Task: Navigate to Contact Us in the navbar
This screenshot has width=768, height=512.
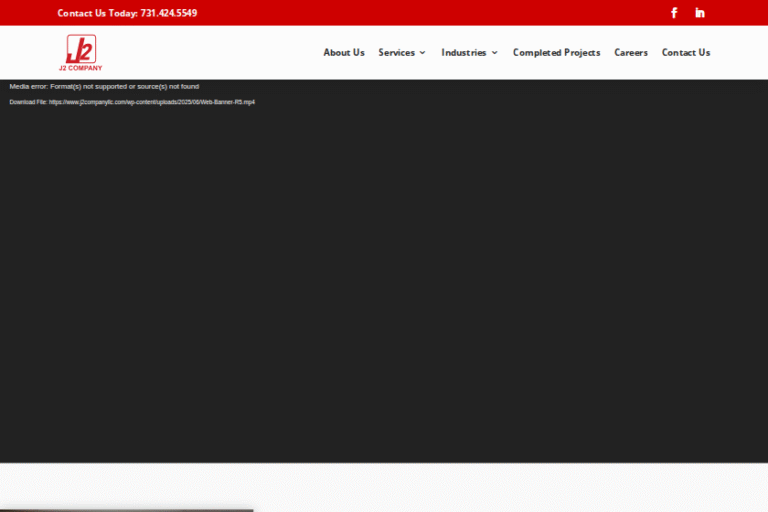Action: pos(685,53)
